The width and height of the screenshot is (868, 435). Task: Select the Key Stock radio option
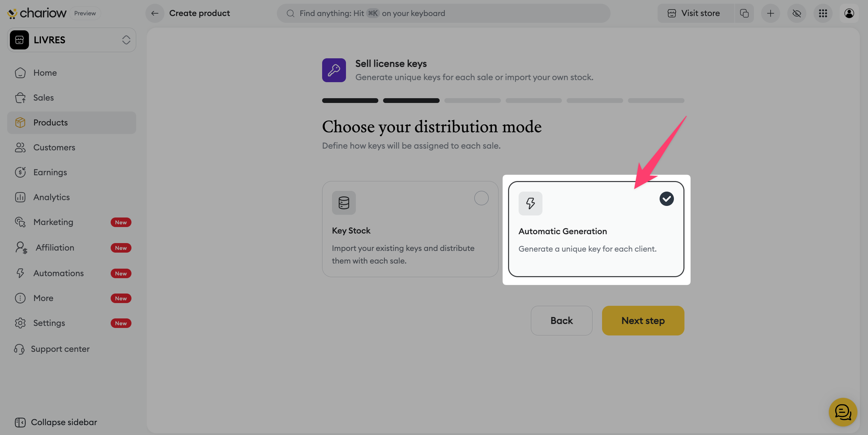coord(481,198)
